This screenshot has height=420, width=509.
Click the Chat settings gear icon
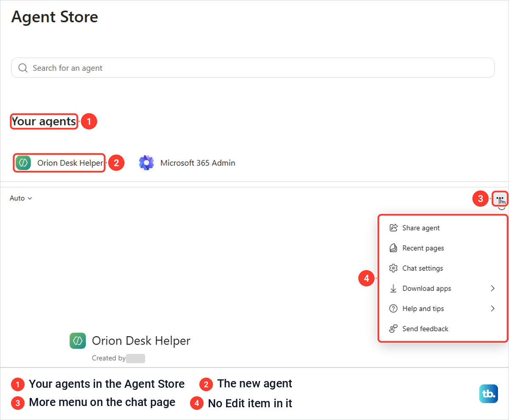coord(393,268)
